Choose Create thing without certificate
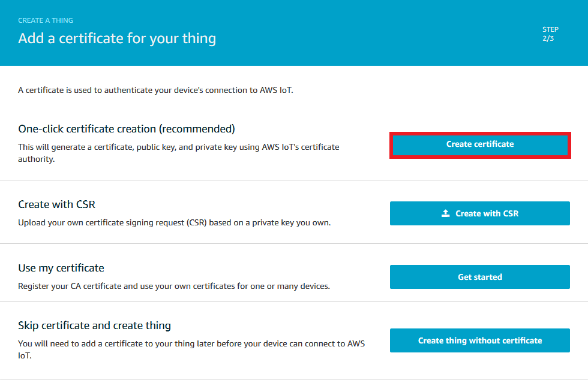 point(479,340)
